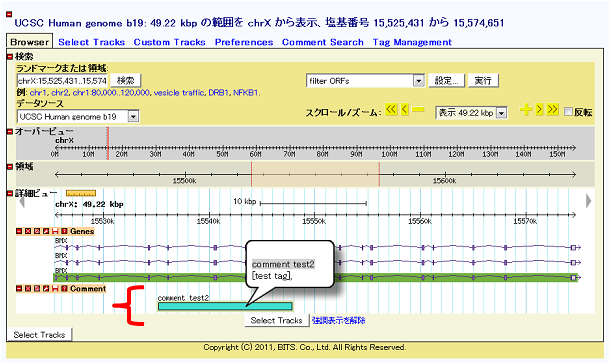Collapse the Genes track with its minus icon
This screenshot has width=610, height=364.
pos(19,231)
